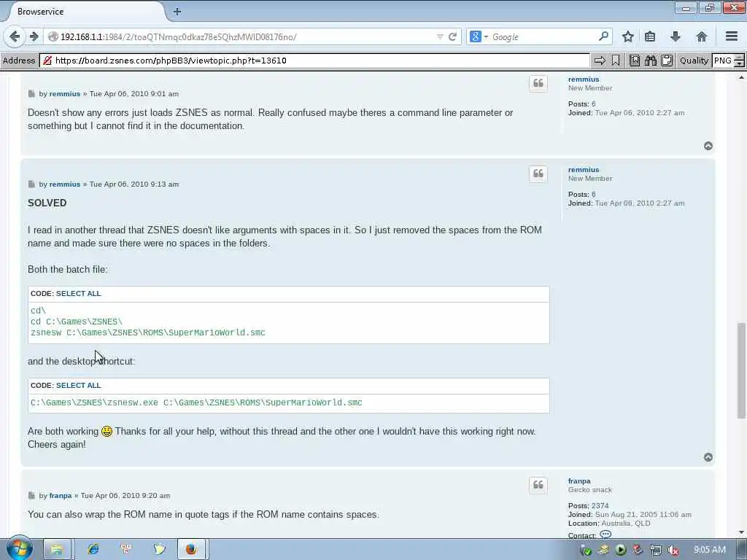Focus the Browservice Address field
This screenshot has height=560, width=747.
point(314,61)
